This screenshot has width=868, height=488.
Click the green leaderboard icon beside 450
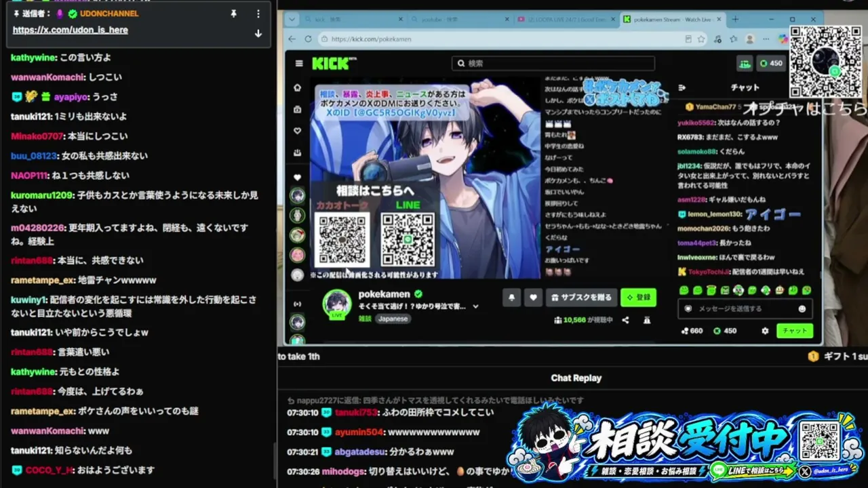(745, 64)
